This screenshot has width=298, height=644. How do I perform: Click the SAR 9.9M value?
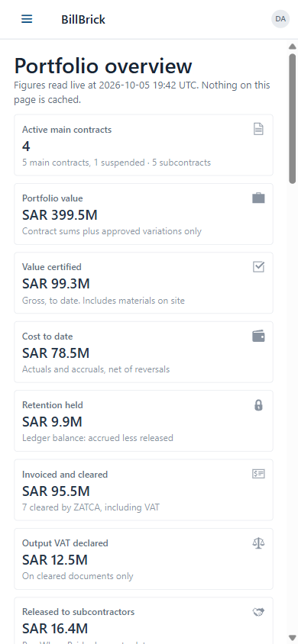52,422
